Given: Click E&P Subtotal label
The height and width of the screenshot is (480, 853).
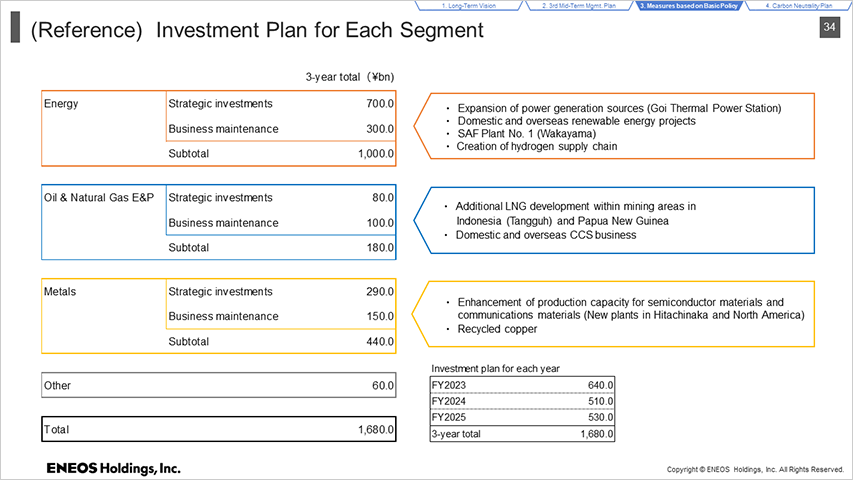Looking at the screenshot, I should click(188, 248).
